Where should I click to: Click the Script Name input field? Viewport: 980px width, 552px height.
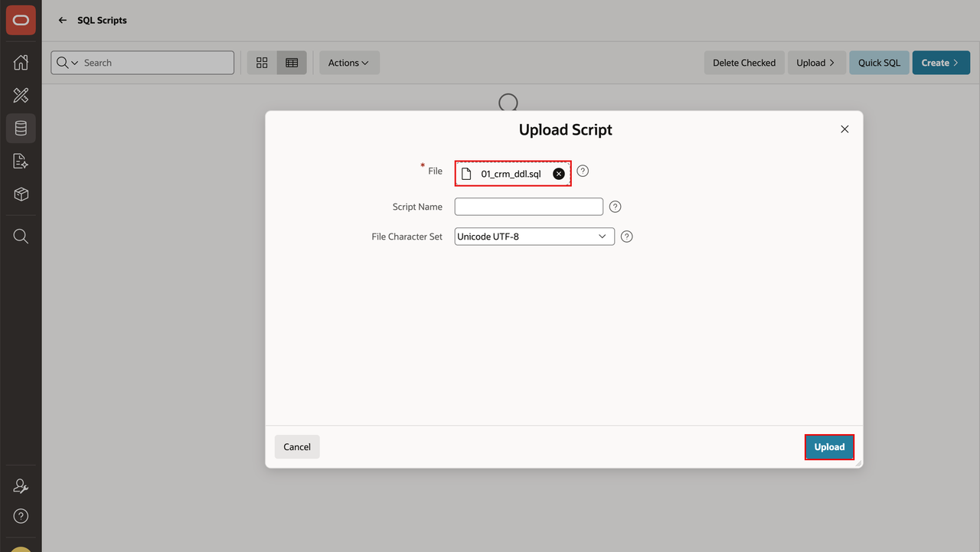tap(529, 207)
